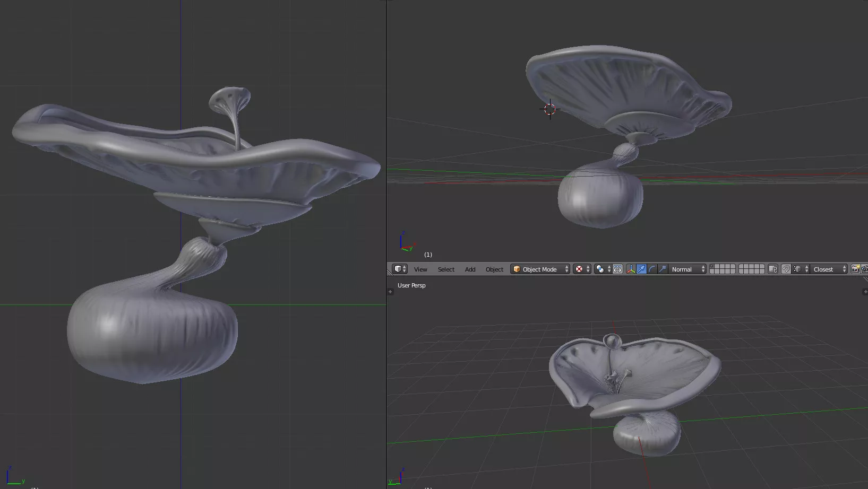The width and height of the screenshot is (868, 489).
Task: Expand the Closest snap target dropdown
Action: (829, 269)
